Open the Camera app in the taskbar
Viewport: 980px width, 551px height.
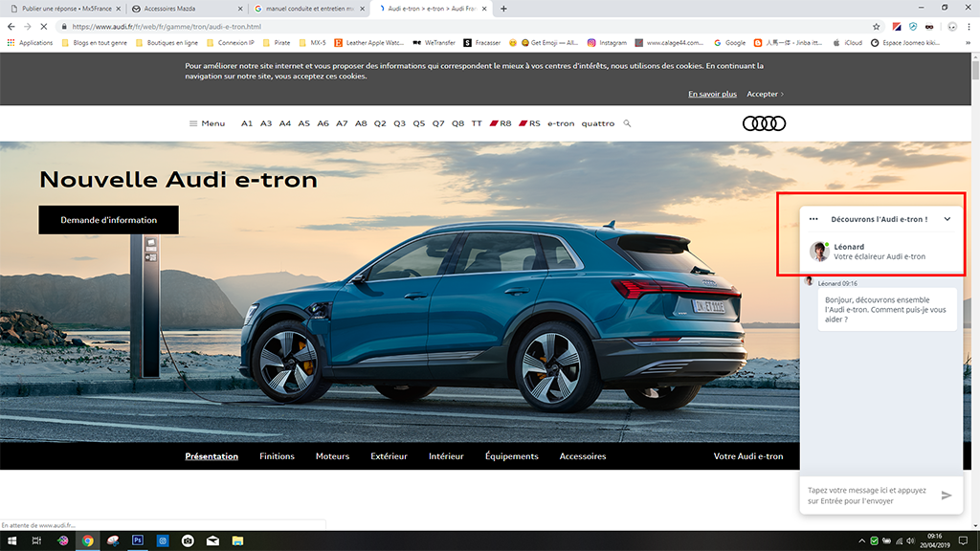click(x=188, y=541)
